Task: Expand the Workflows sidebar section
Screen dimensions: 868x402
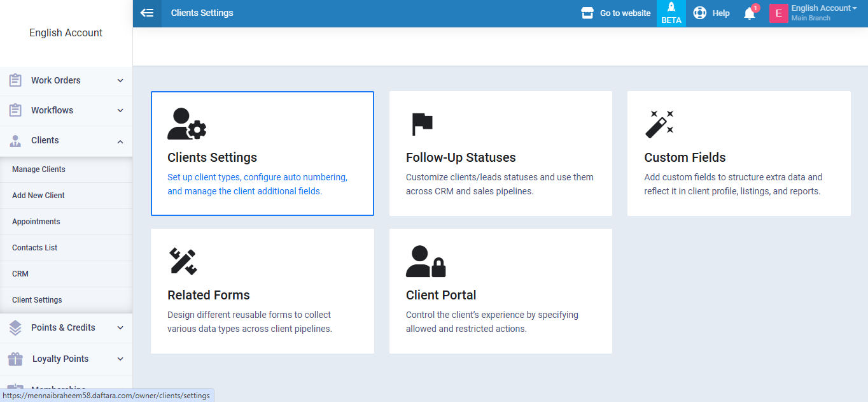Action: point(66,110)
